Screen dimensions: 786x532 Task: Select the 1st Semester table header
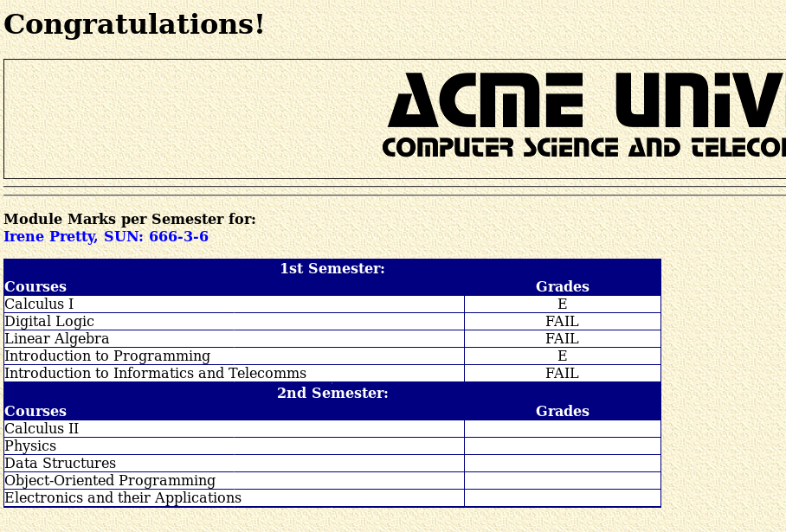[332, 269]
